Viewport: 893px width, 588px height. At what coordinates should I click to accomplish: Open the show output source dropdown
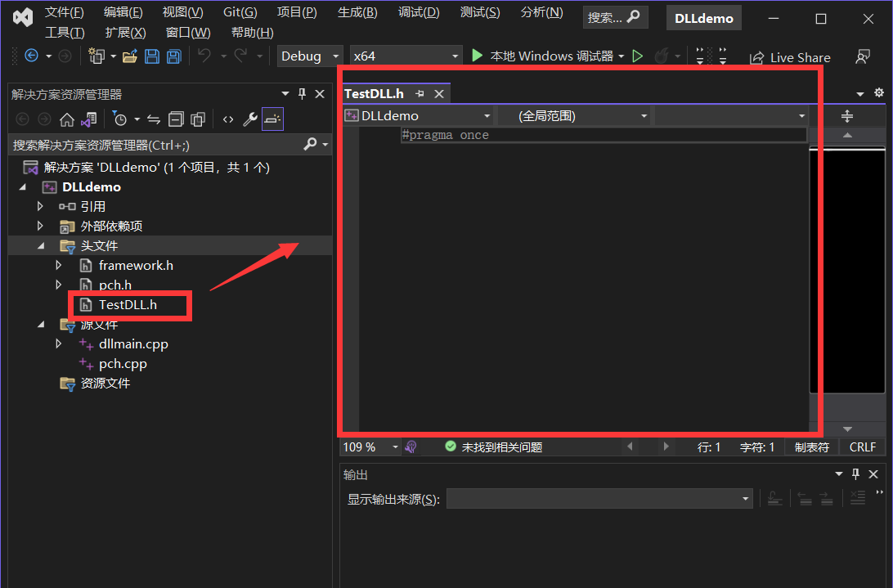(x=599, y=499)
